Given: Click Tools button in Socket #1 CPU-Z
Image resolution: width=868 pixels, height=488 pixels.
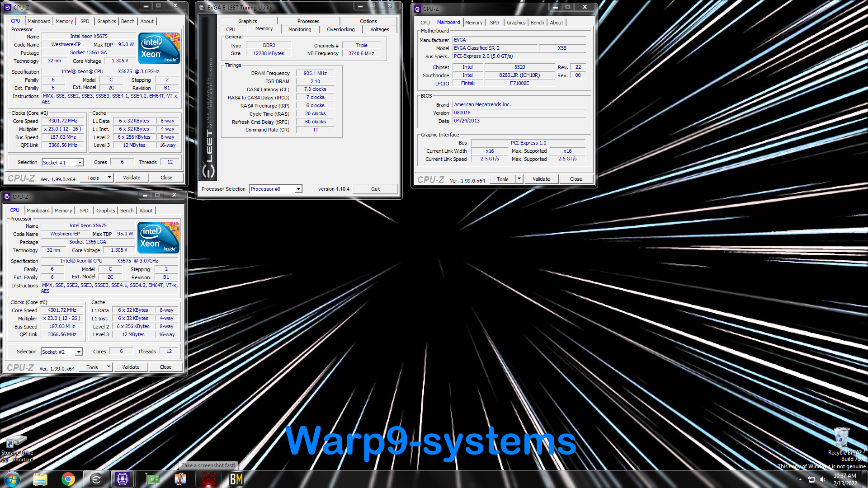Looking at the screenshot, I should click(x=93, y=178).
